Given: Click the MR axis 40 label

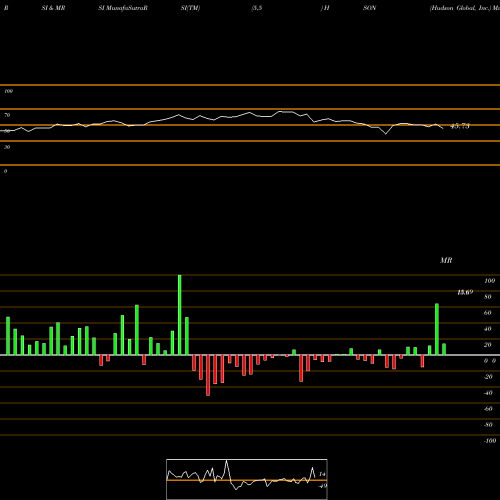Looking at the screenshot, I should point(488,329).
